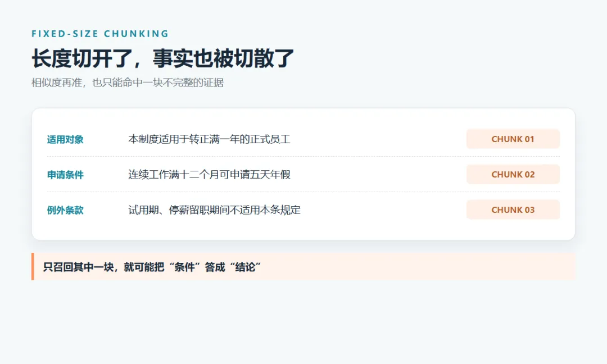
Task: Click the CHUNK 02 badge
Action: (x=513, y=175)
